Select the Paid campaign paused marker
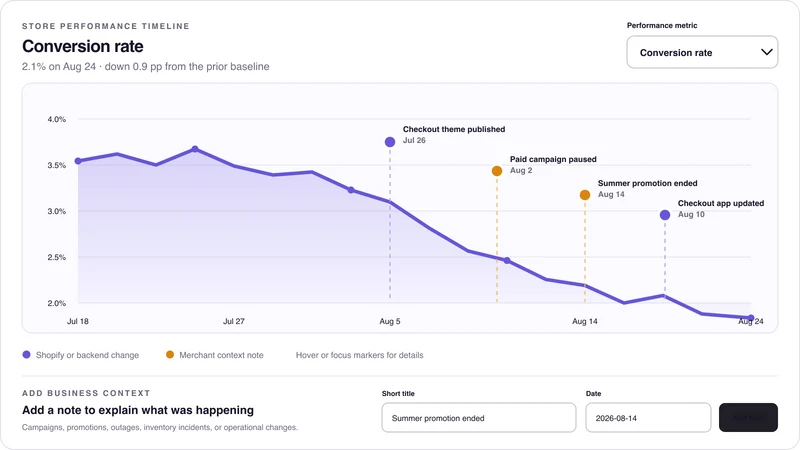Viewport: 800px width, 450px height. coord(497,171)
